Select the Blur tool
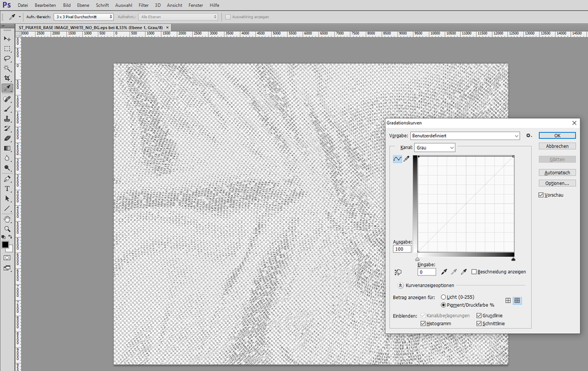This screenshot has height=371, width=588. [7, 158]
